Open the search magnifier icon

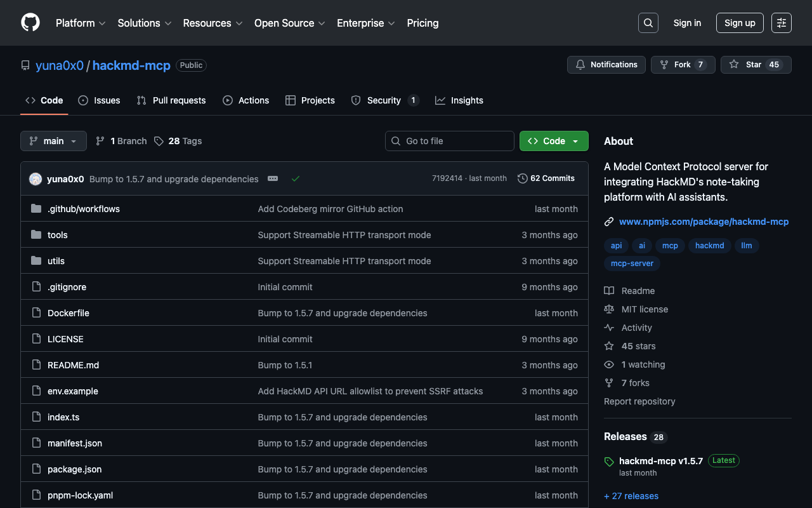pyautogui.click(x=648, y=23)
